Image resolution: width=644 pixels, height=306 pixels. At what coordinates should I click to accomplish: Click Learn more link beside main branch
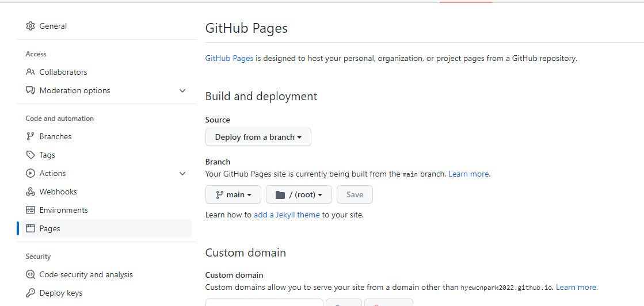[x=468, y=174]
